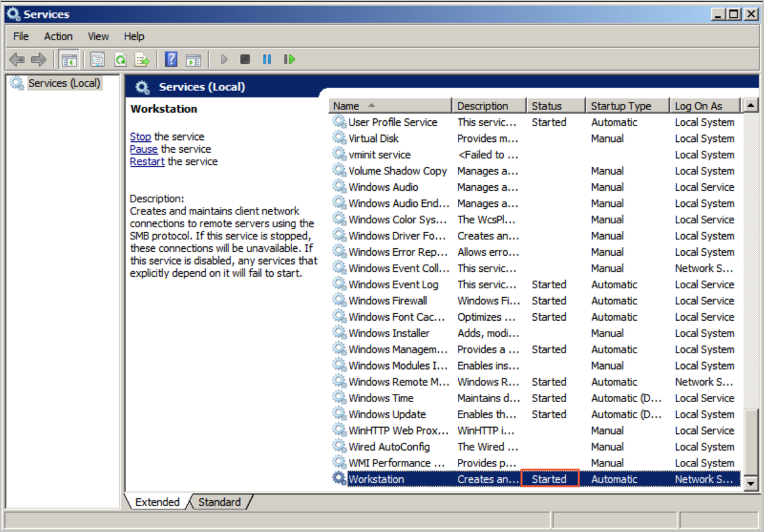Screen dimensions: 764x532
Task: Select the WMI Performance service row
Action: tap(535, 463)
